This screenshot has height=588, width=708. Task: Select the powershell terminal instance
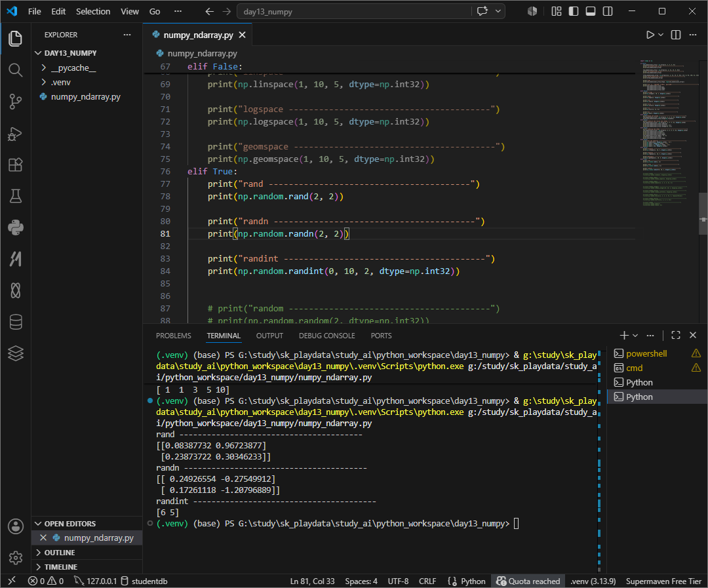(x=657, y=353)
